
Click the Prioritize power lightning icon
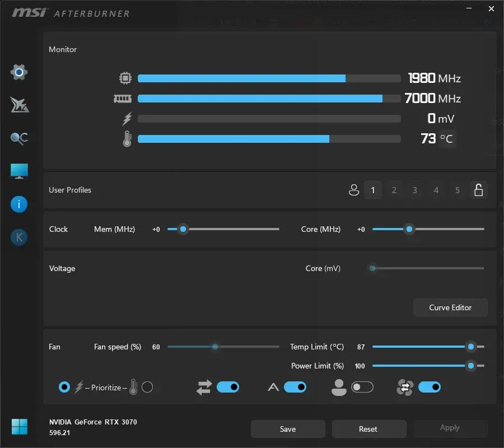(79, 388)
